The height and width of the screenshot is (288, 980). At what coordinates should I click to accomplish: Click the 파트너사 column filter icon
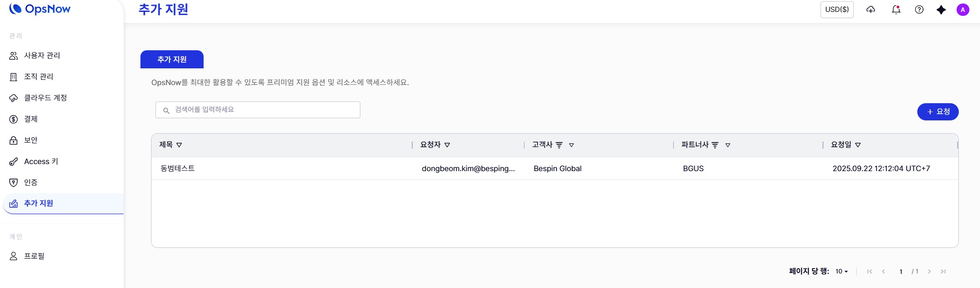715,145
